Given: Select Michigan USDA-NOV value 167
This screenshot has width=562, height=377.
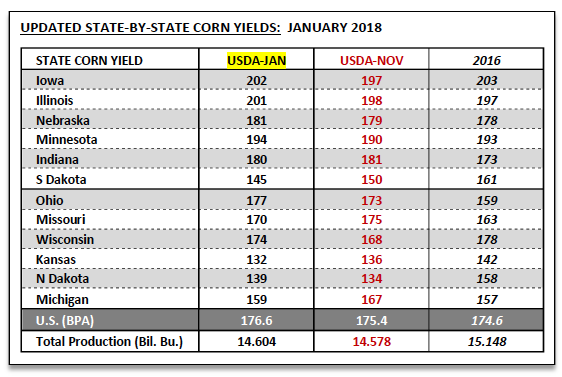Looking at the screenshot, I should tap(372, 299).
